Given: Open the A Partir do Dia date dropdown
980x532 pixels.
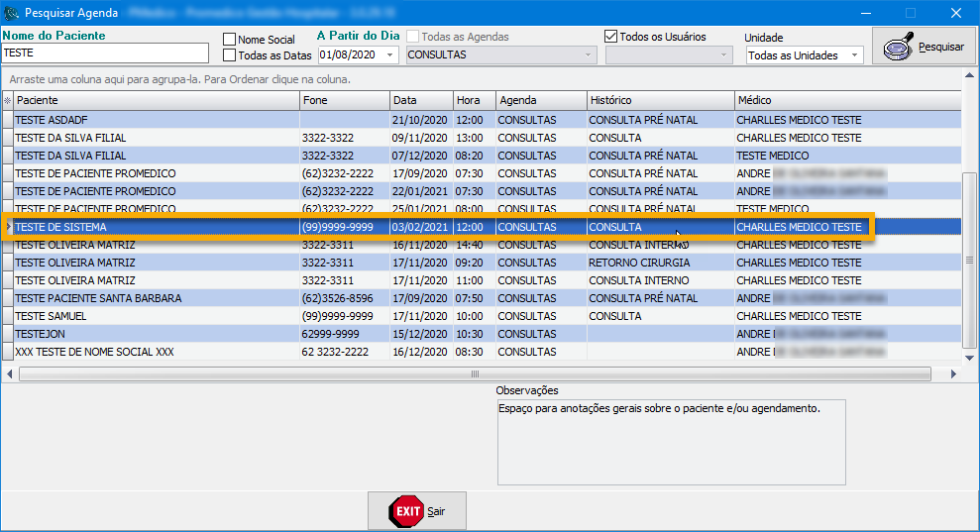Looking at the screenshot, I should (x=389, y=55).
